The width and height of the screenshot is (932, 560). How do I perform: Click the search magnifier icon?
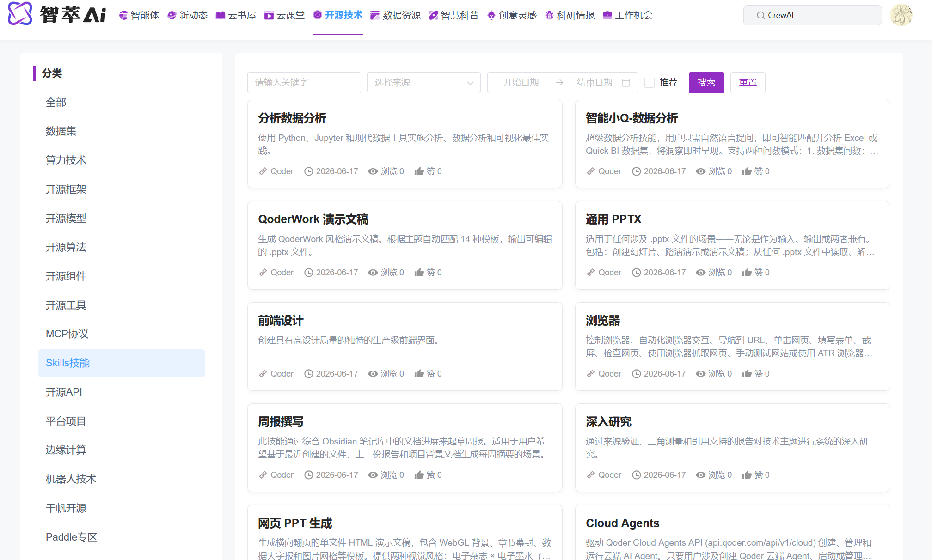point(760,15)
